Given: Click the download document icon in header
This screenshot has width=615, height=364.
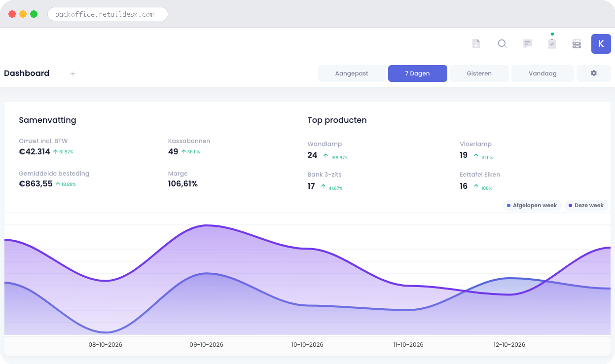Looking at the screenshot, I should (476, 44).
